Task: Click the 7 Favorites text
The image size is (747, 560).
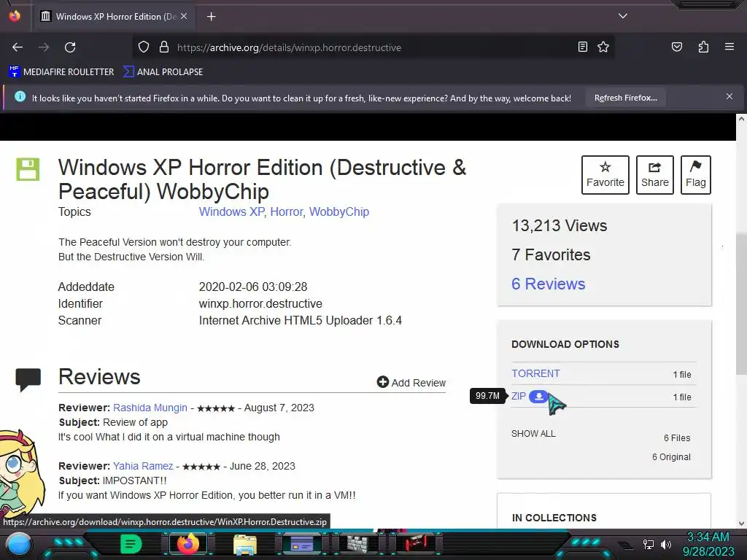Action: pos(551,254)
